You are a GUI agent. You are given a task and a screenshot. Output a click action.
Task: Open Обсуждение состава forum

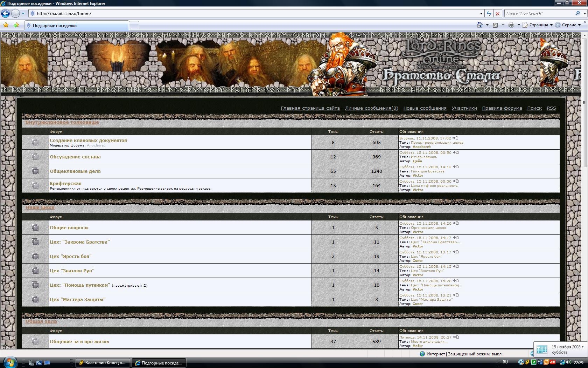click(75, 157)
